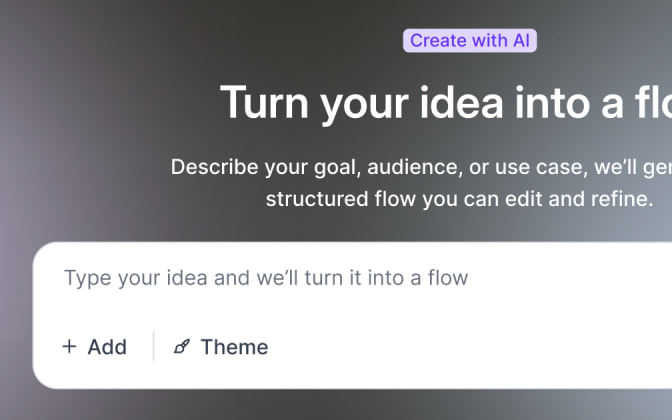This screenshot has width=672, height=420.
Task: Click the 'Turn your idea into a flow' heading
Action: (x=446, y=103)
